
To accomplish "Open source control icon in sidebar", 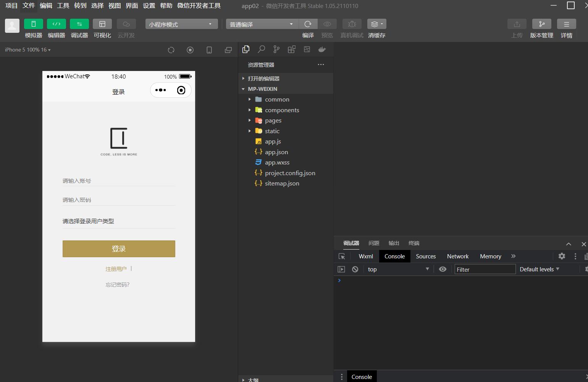I will pyautogui.click(x=276, y=50).
